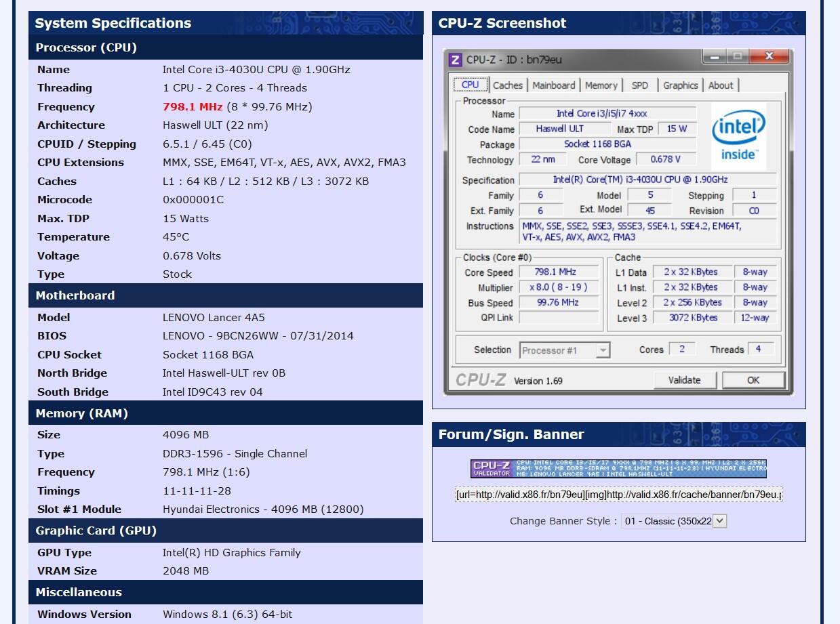Click Intel Core i3-4030U CPU name value
The width and height of the screenshot is (840, 624).
tap(256, 70)
